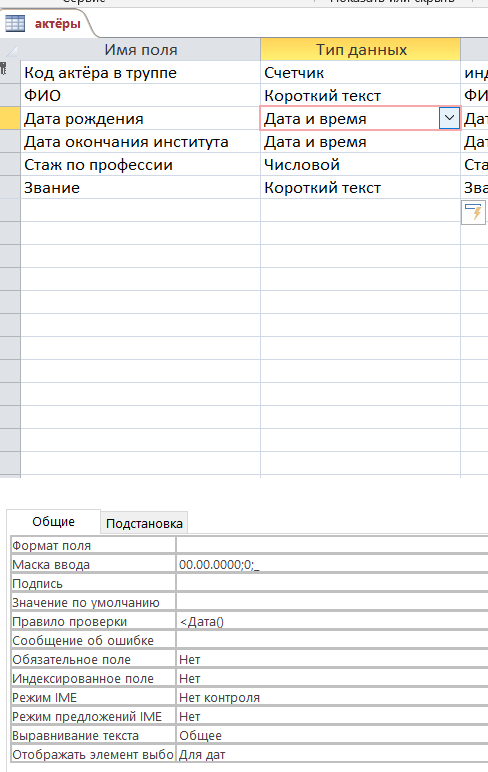488x772 pixels.
Task: Click date picker property value Для дат
Action: point(332,755)
